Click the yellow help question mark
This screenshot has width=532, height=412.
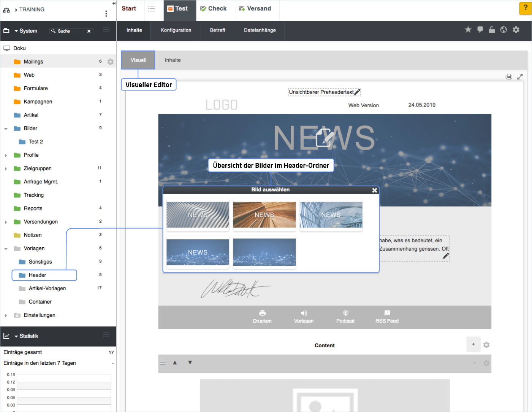525,8
